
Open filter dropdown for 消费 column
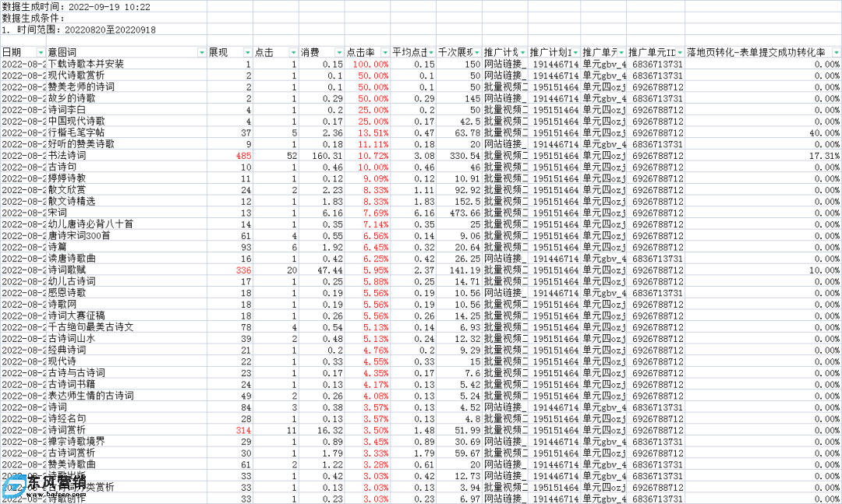tap(339, 52)
